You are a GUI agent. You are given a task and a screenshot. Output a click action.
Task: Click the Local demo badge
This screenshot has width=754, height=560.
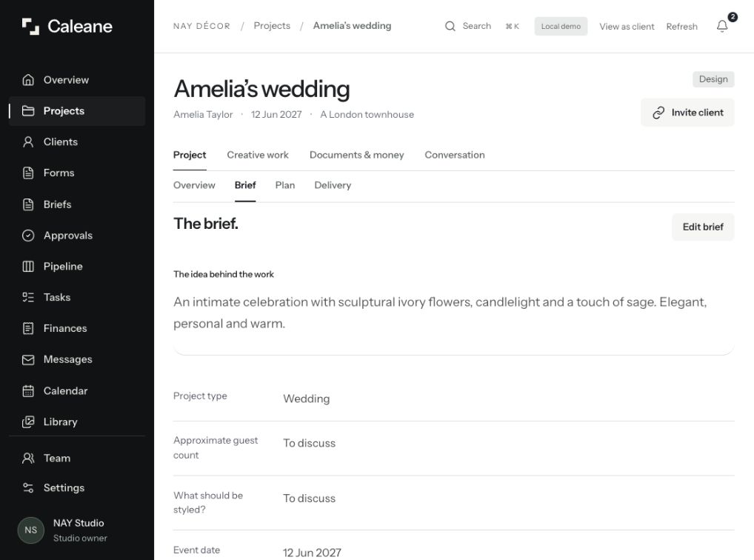tap(561, 27)
